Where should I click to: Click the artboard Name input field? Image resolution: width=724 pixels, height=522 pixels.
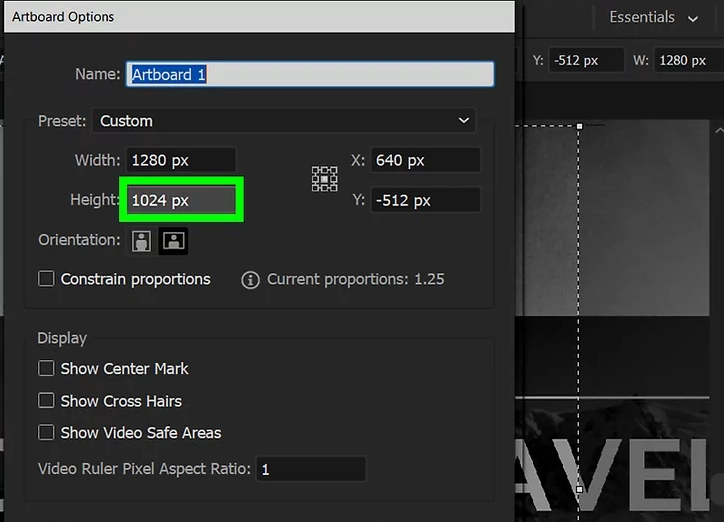click(310, 74)
